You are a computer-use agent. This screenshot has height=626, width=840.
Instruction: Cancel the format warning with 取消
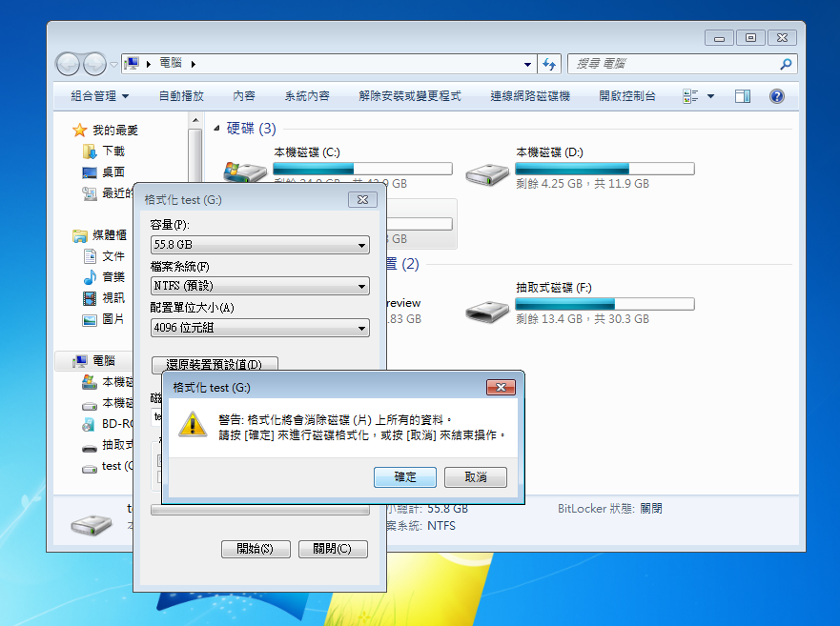click(x=475, y=476)
